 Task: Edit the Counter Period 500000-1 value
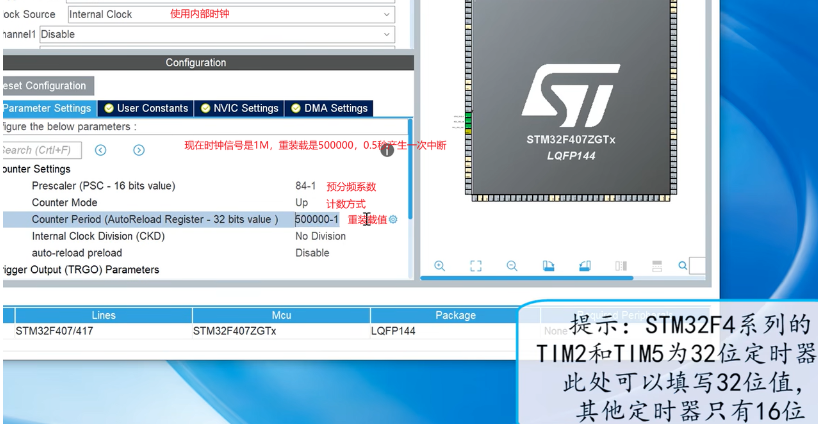point(317,220)
